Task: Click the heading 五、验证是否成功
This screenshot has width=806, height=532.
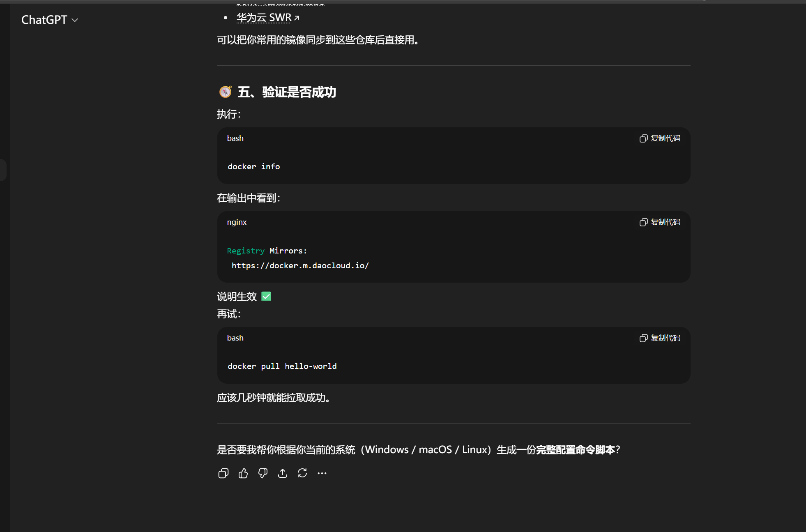Action: click(x=287, y=92)
